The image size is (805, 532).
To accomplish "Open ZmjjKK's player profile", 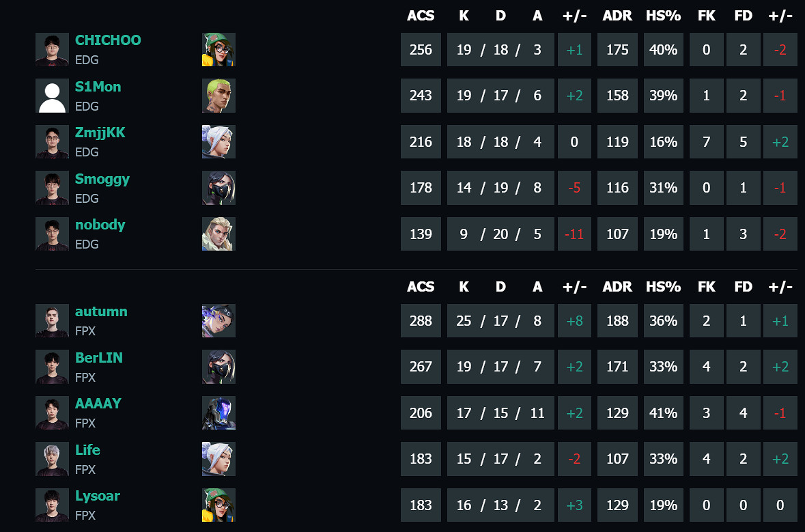I will (x=100, y=132).
